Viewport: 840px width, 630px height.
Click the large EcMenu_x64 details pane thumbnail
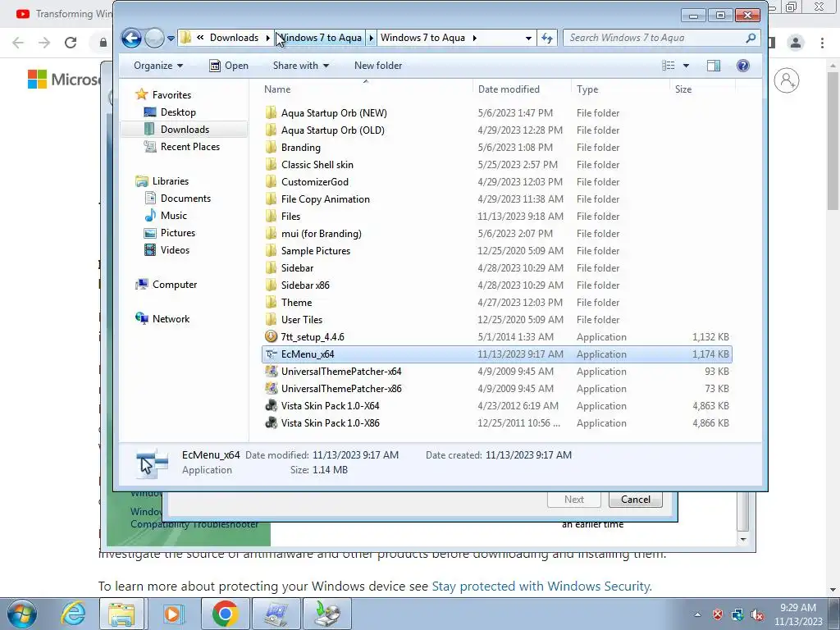(152, 463)
